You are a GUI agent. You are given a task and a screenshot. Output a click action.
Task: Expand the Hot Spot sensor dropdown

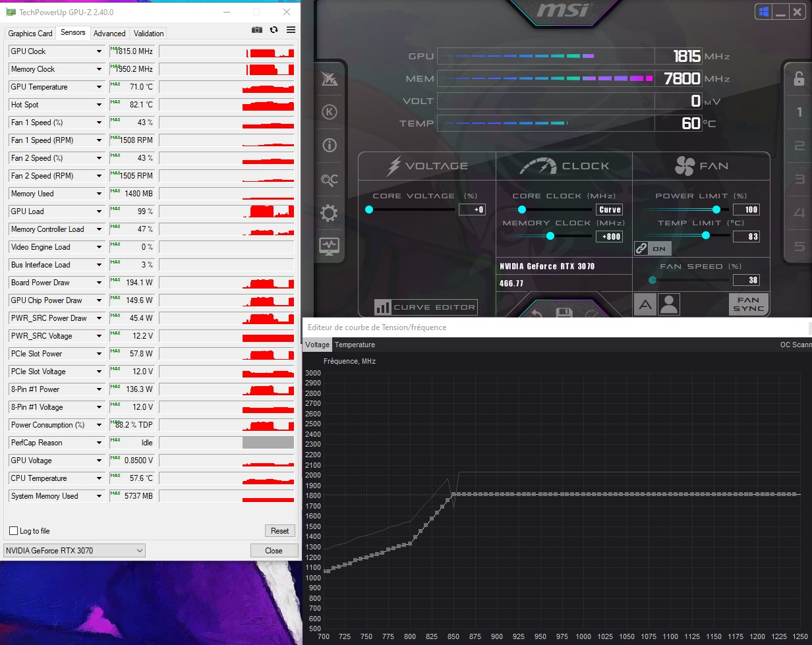pos(100,105)
